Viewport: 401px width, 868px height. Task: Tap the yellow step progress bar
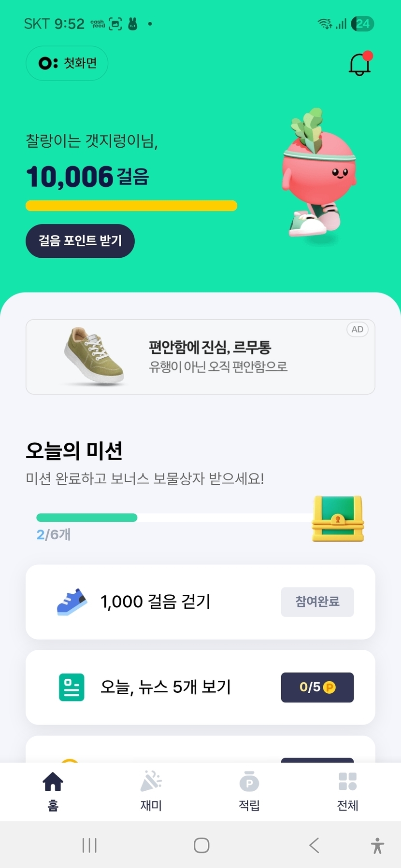click(131, 206)
